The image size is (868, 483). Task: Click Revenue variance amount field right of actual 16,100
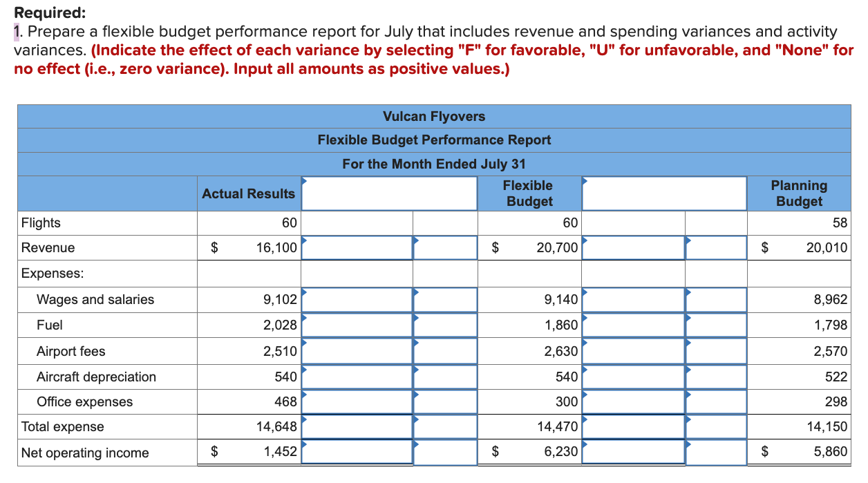pyautogui.click(x=357, y=248)
